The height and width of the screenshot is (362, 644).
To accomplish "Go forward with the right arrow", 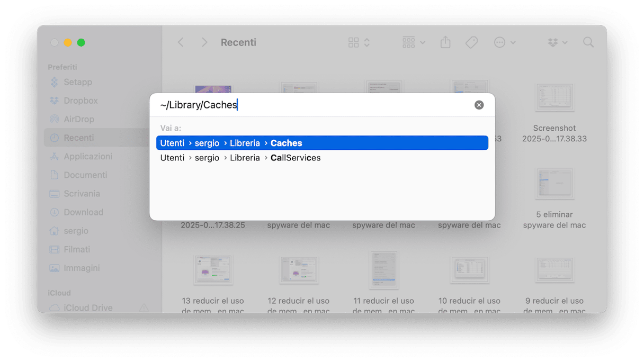I will (204, 42).
